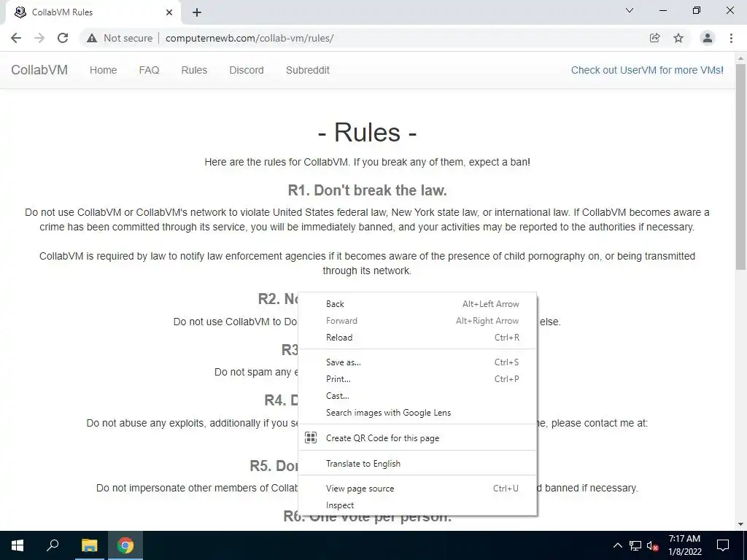Click the '- Rules -' page heading

click(367, 132)
